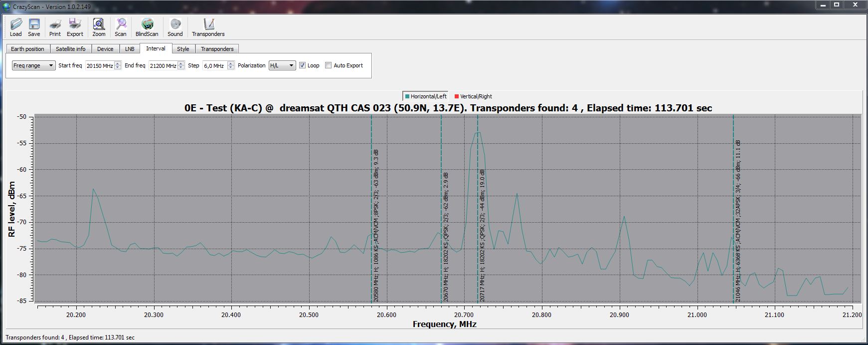Open the Style tab
The width and height of the screenshot is (868, 345).
pos(183,49)
